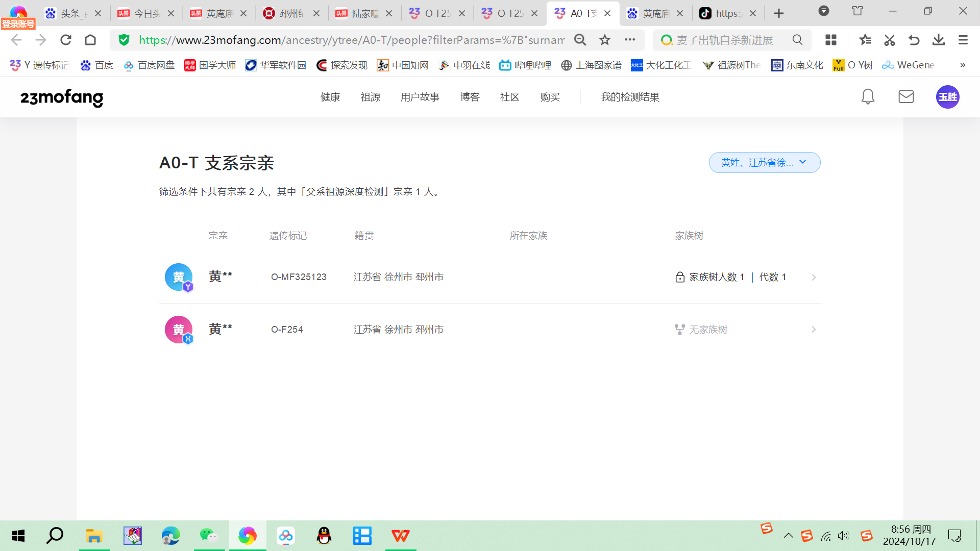The height and width of the screenshot is (551, 980).
Task: Open 上海图家谱 bookmark
Action: tap(591, 65)
